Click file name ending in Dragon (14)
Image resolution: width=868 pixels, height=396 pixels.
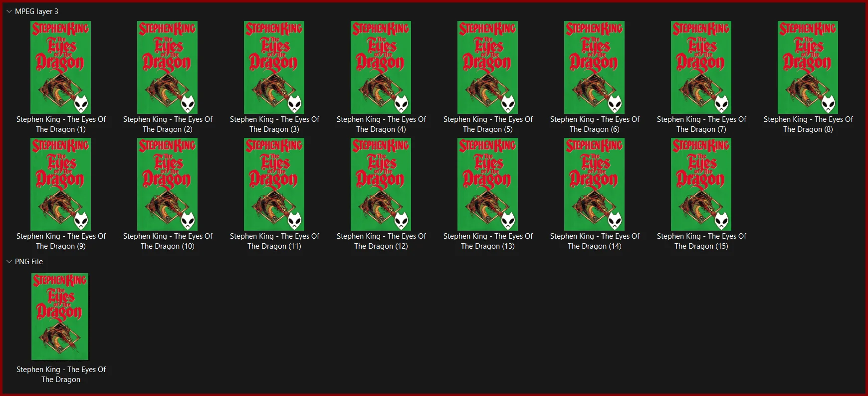tap(595, 241)
